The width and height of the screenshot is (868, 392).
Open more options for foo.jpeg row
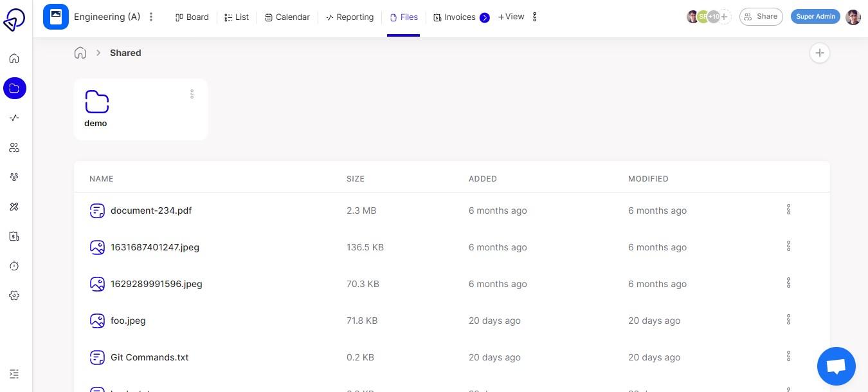click(x=788, y=320)
